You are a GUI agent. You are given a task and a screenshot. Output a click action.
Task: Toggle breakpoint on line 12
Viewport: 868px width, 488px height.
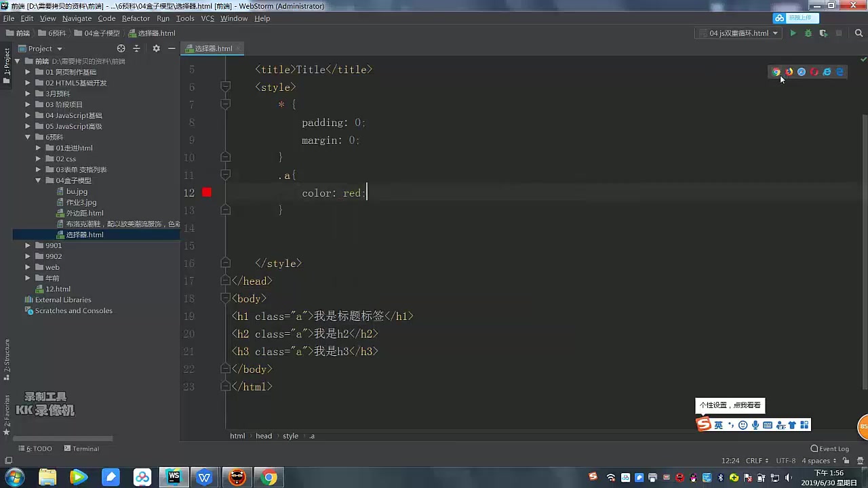(207, 192)
